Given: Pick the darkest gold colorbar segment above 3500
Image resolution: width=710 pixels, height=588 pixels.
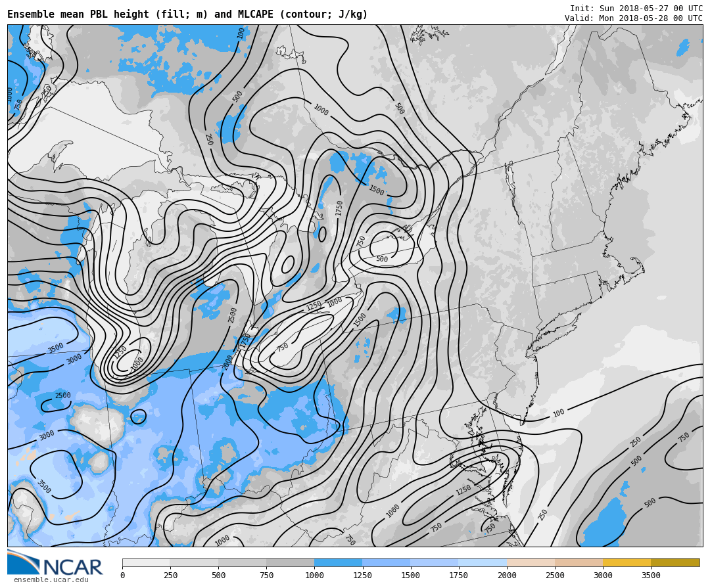Looking at the screenshot, I should [x=675, y=562].
